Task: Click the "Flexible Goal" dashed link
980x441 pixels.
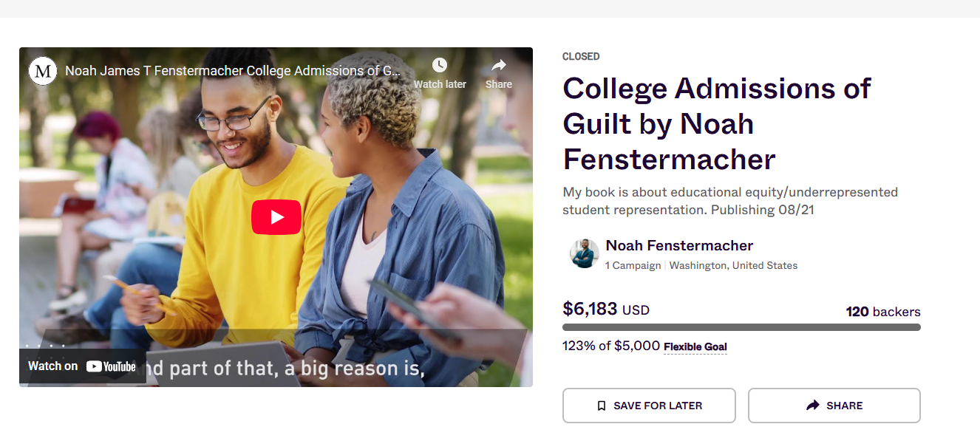Action: 695,347
